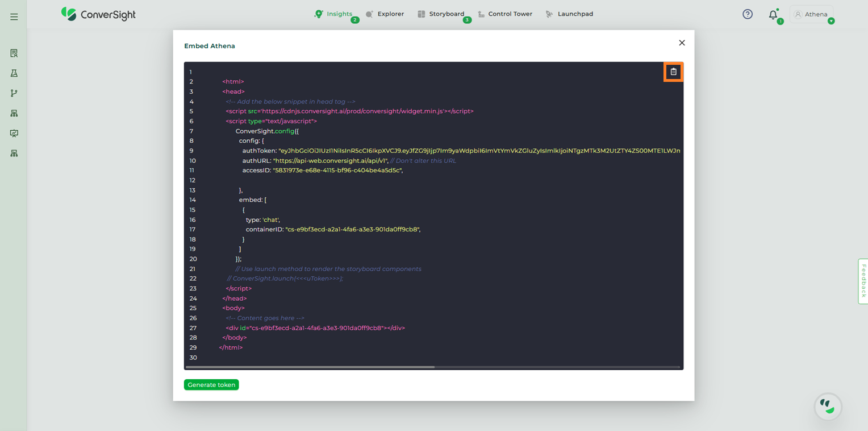Click the horizontal scrollbar in code editor
868x431 pixels.
point(310,367)
